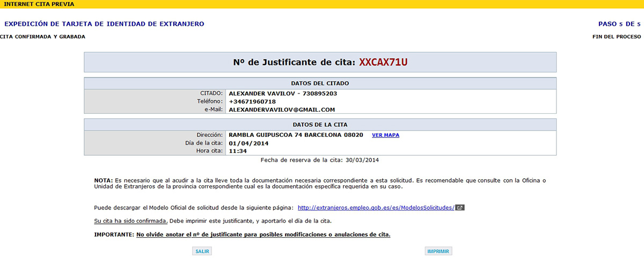Image resolution: width=644 pixels, height=262 pixels.
Task: Click the underlined 'Su cita ha sido confirmada' text
Action: tap(130, 221)
